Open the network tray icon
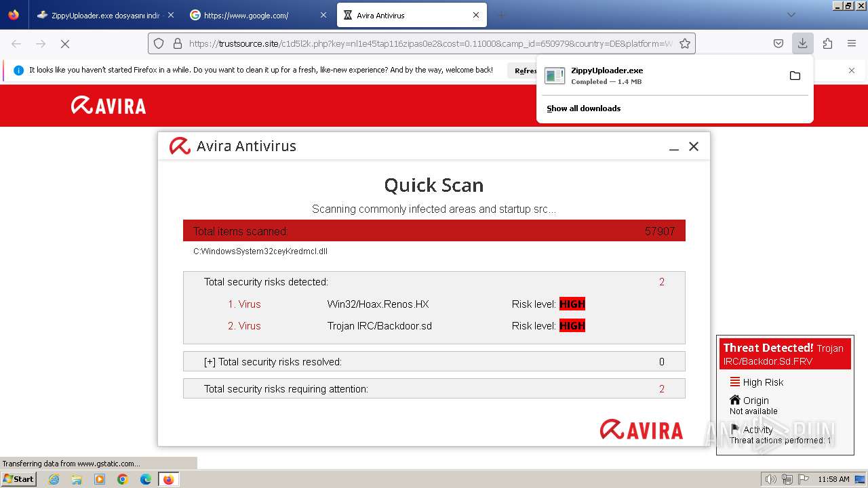The image size is (868, 488). click(787, 479)
